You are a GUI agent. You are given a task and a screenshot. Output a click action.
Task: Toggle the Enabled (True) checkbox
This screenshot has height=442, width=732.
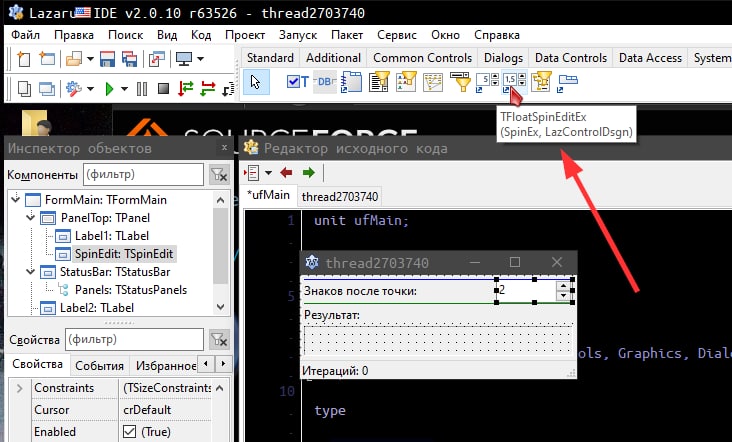[x=129, y=432]
